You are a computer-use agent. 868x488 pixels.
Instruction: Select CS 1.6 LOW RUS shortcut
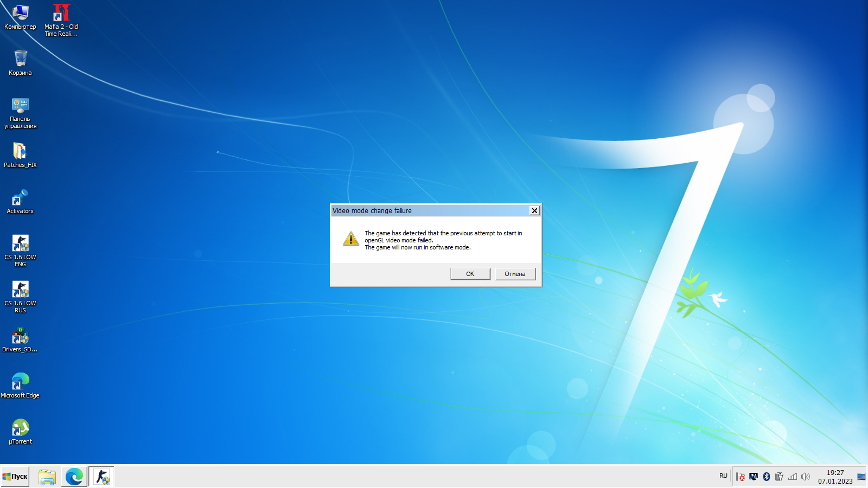pos(20,297)
